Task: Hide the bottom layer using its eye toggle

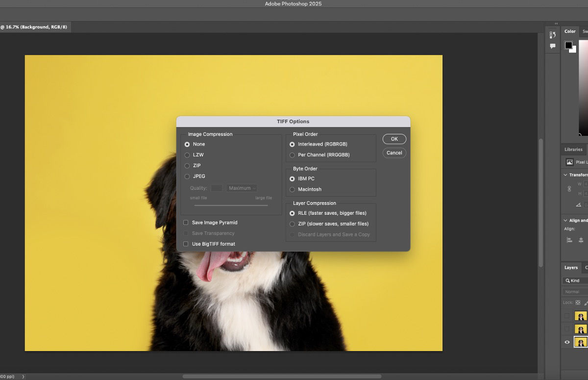Action: click(x=567, y=342)
